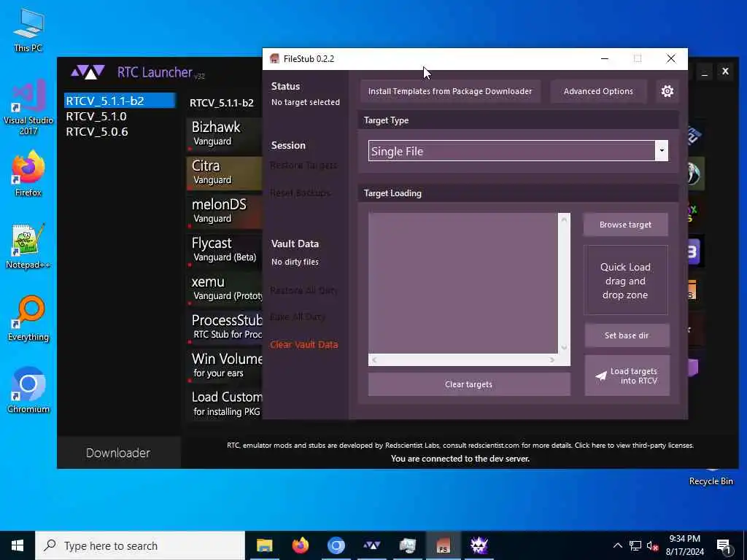The image size is (747, 560).
Task: Open FileStub settings gear icon
Action: (x=667, y=91)
